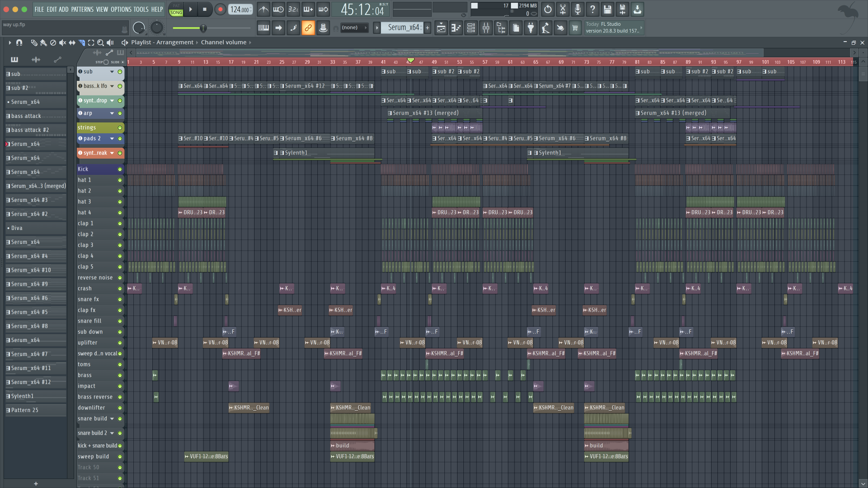Open the Mixer window
The image size is (868, 488).
pyautogui.click(x=486, y=28)
